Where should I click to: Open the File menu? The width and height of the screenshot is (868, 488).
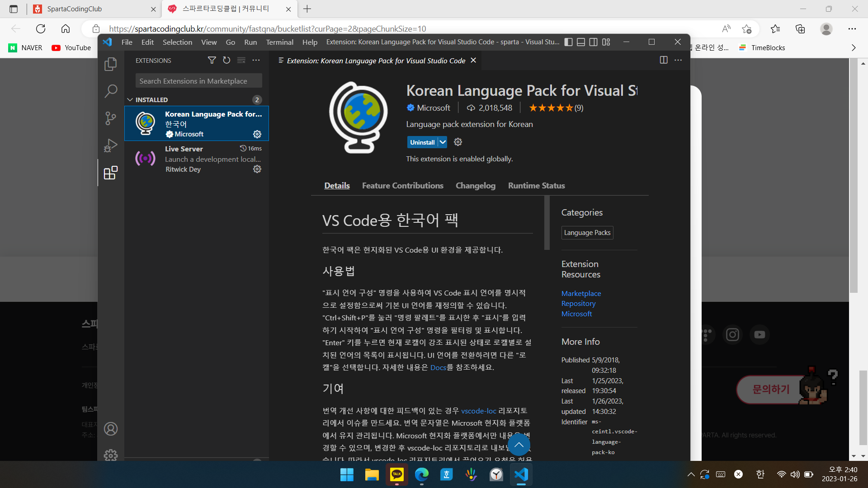[127, 42]
